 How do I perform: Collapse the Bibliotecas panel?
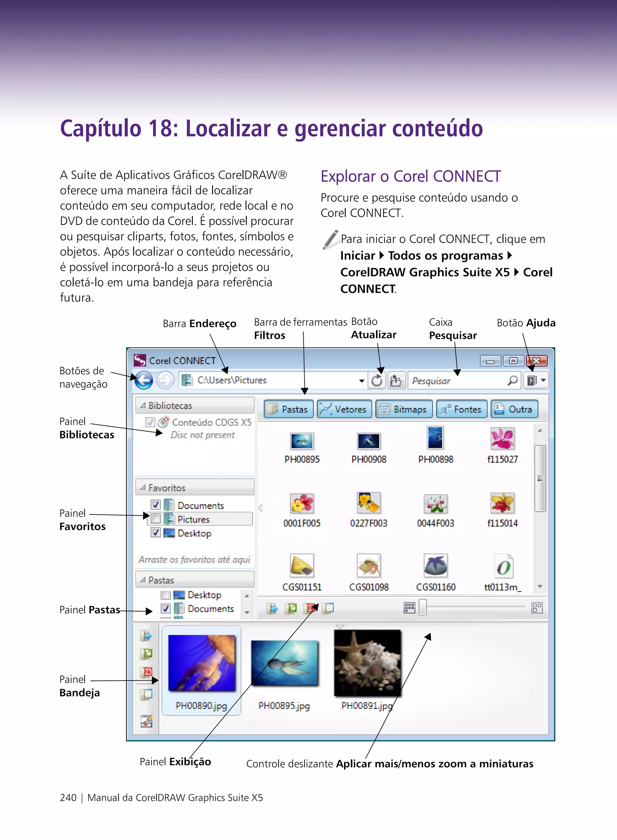[143, 405]
